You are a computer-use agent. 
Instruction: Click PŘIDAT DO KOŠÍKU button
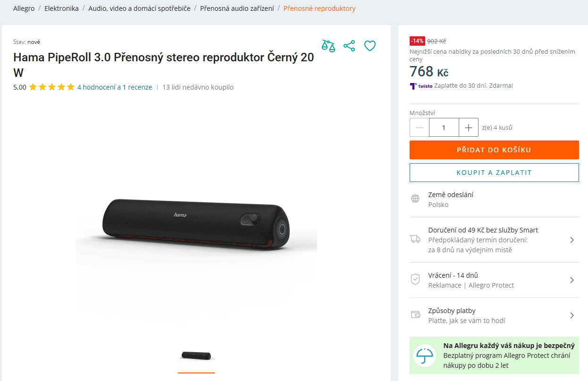click(x=494, y=150)
